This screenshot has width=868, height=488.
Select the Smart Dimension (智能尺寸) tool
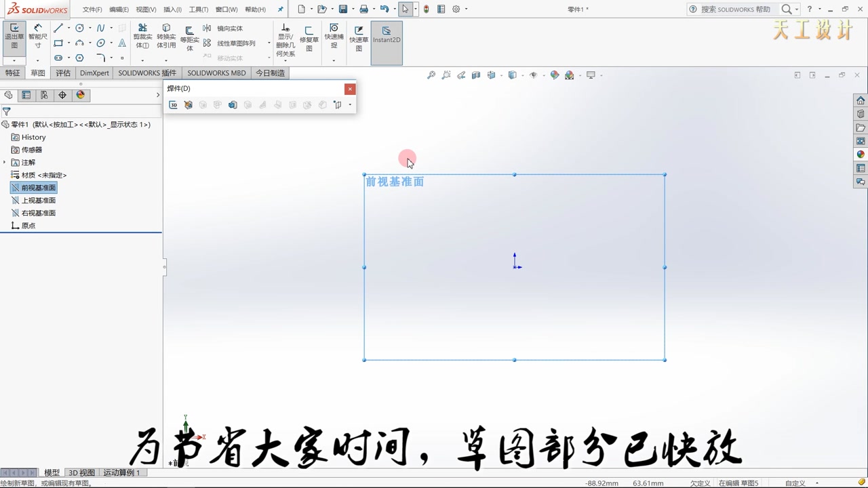coord(38,37)
